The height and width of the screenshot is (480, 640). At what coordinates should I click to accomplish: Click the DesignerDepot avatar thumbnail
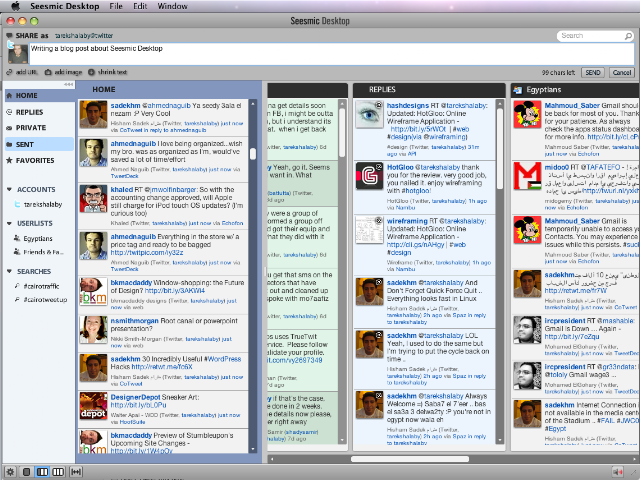[x=93, y=406]
